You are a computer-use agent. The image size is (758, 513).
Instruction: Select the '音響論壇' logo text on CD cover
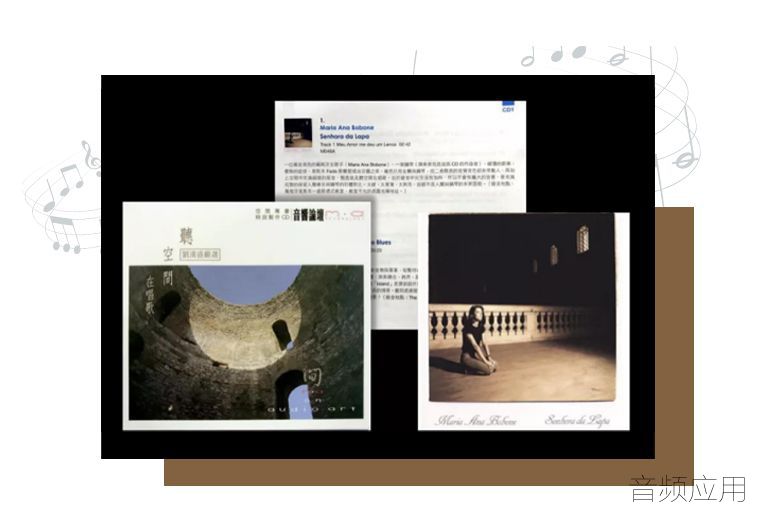308,215
